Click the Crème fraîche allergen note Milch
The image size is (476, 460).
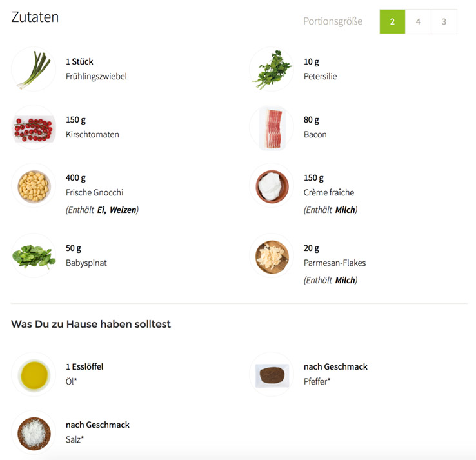[345, 210]
